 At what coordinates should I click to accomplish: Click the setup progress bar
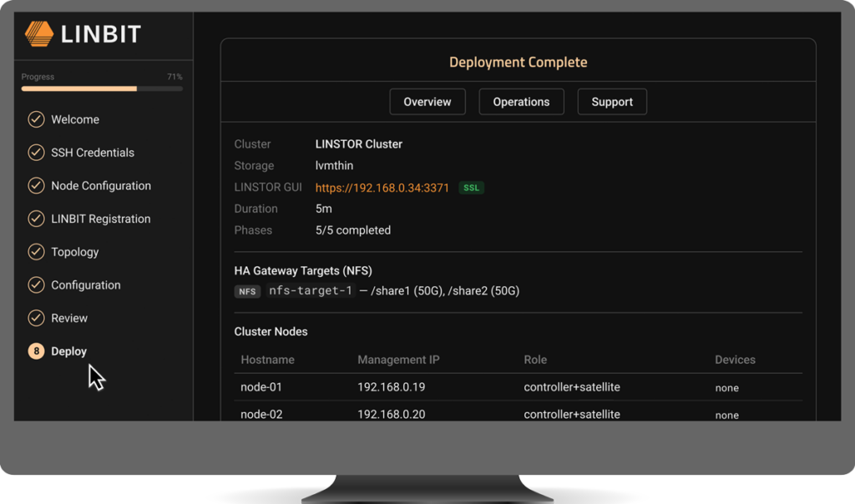[x=102, y=88]
